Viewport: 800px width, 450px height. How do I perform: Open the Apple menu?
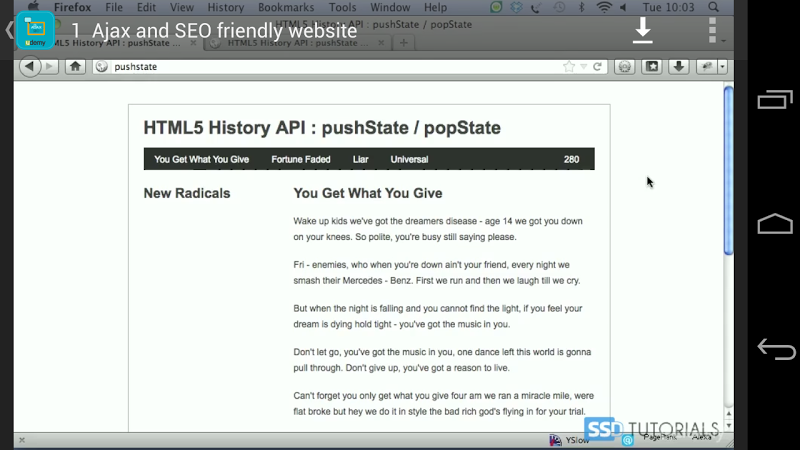pos(33,7)
